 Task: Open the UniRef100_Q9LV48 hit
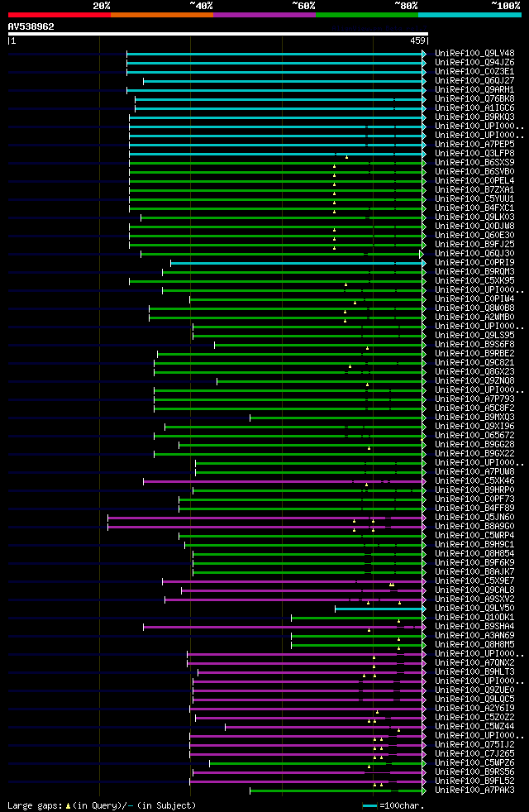coord(474,54)
